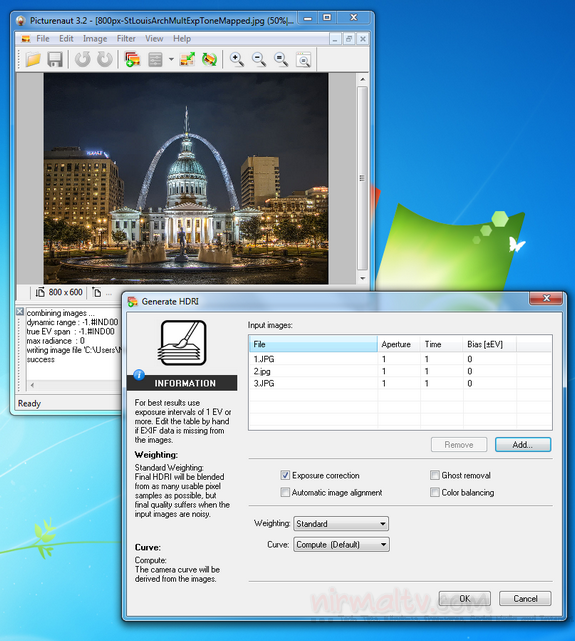Click the log panel left scroll arrow
Viewport: 575px width, 641px height.
coord(32,385)
